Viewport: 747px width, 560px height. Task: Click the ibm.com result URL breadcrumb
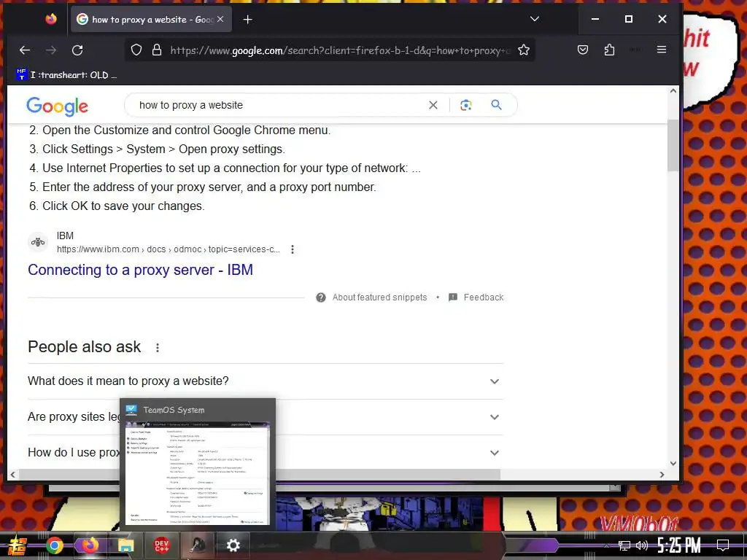click(x=169, y=249)
